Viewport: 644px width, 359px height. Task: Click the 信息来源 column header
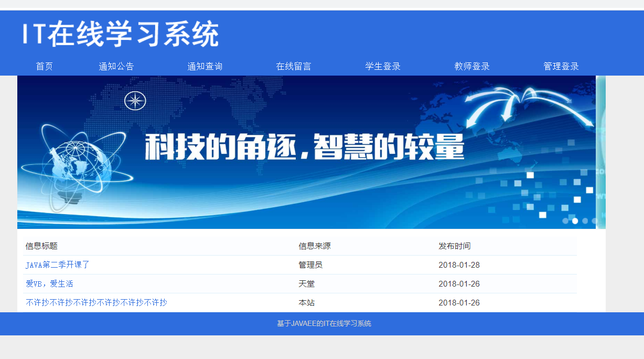[315, 246]
